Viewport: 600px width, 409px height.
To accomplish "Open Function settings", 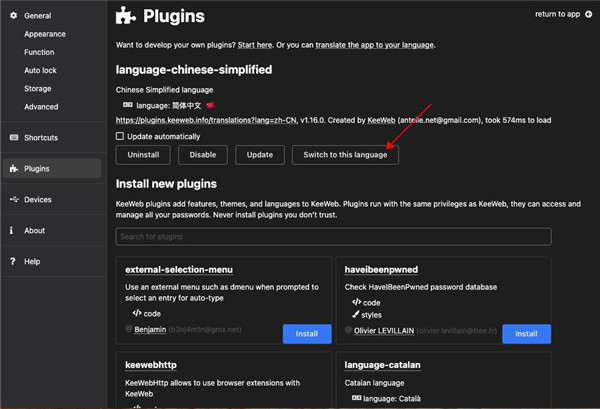I will pyautogui.click(x=39, y=52).
